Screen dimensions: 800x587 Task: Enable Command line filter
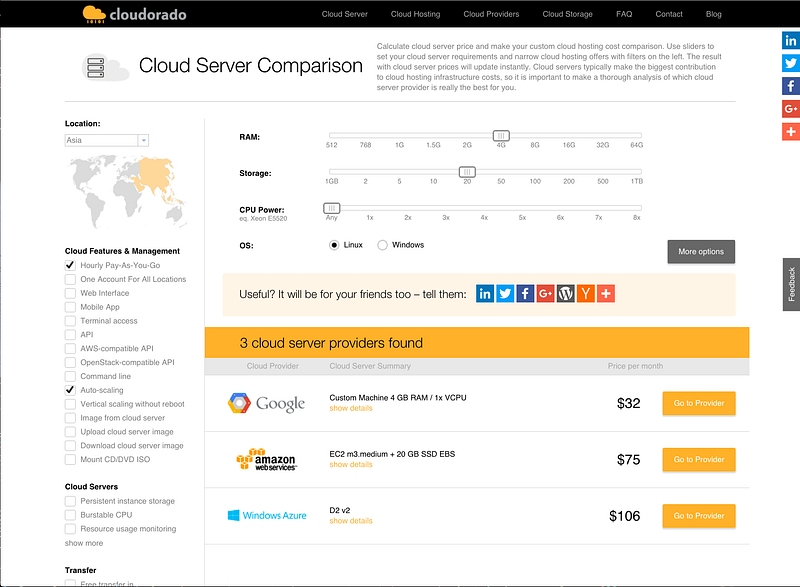pos(70,376)
